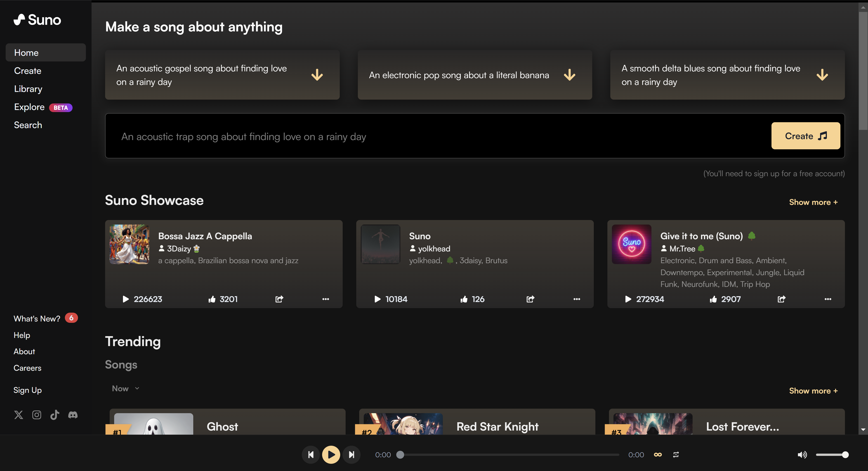Open What's New notifications

tap(45, 318)
